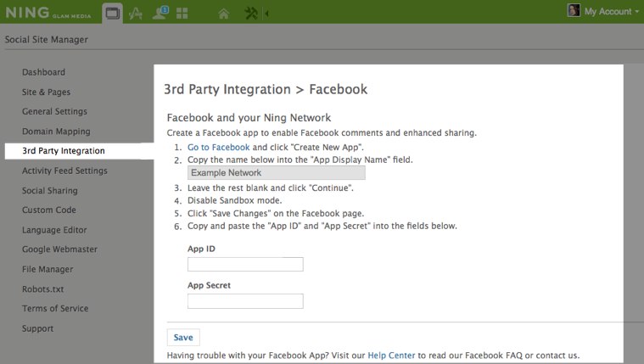
Task: Select Custom Code in the sidebar
Action: (x=49, y=210)
